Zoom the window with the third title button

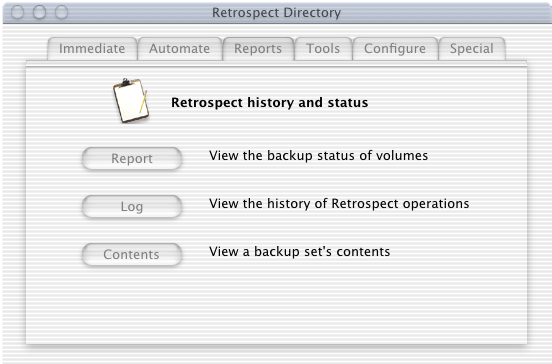pos(61,12)
